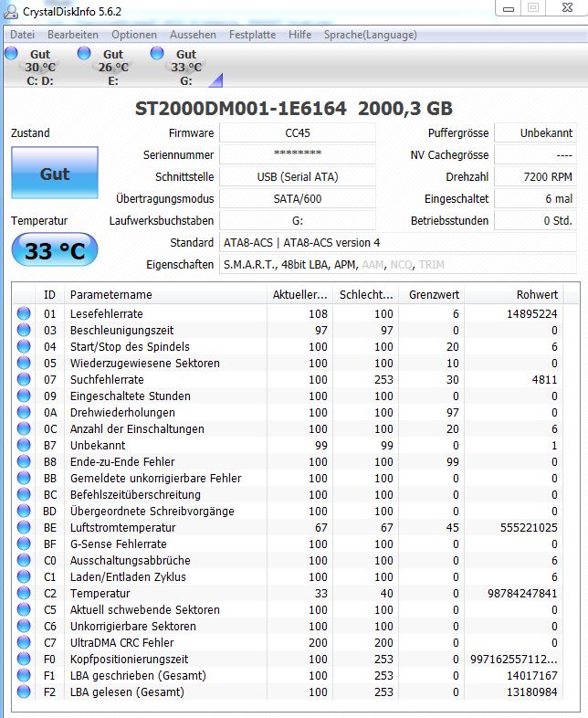Click the Betriebsstunden value 0 Std.
588x718 pixels.
[535, 221]
